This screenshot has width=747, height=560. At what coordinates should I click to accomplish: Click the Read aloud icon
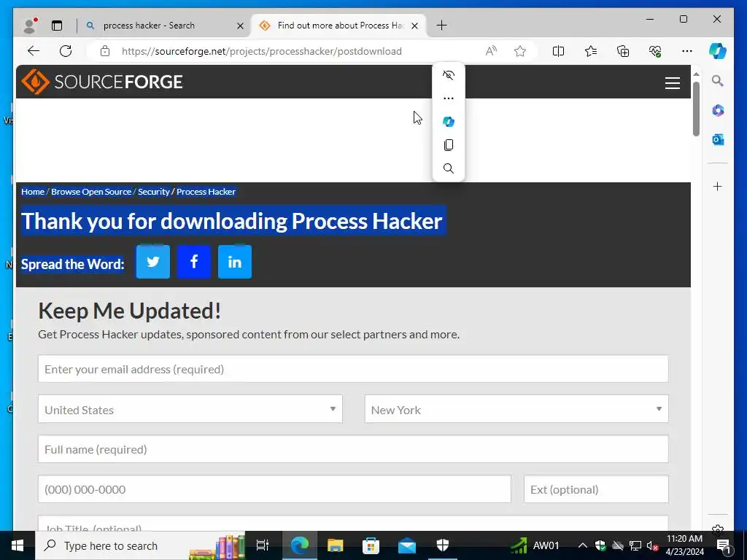[491, 51]
